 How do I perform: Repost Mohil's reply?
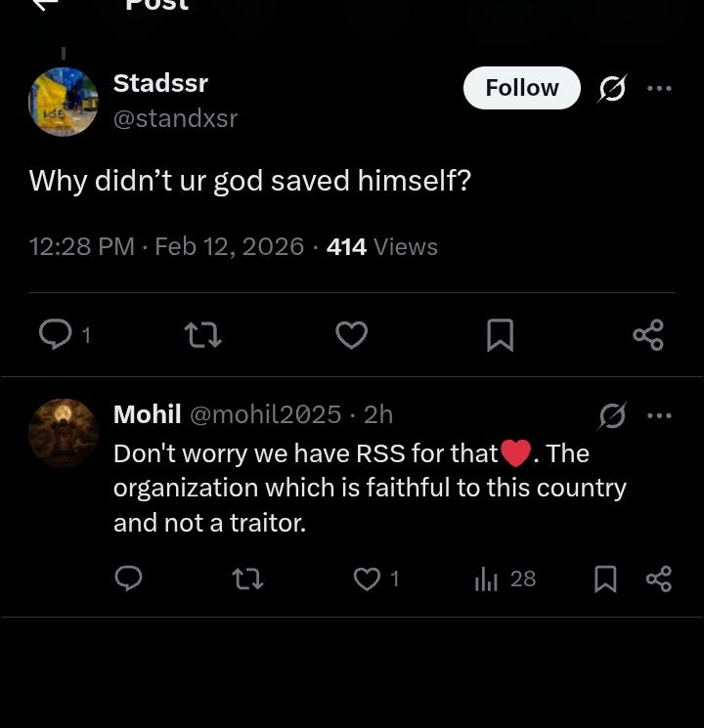pyautogui.click(x=248, y=578)
